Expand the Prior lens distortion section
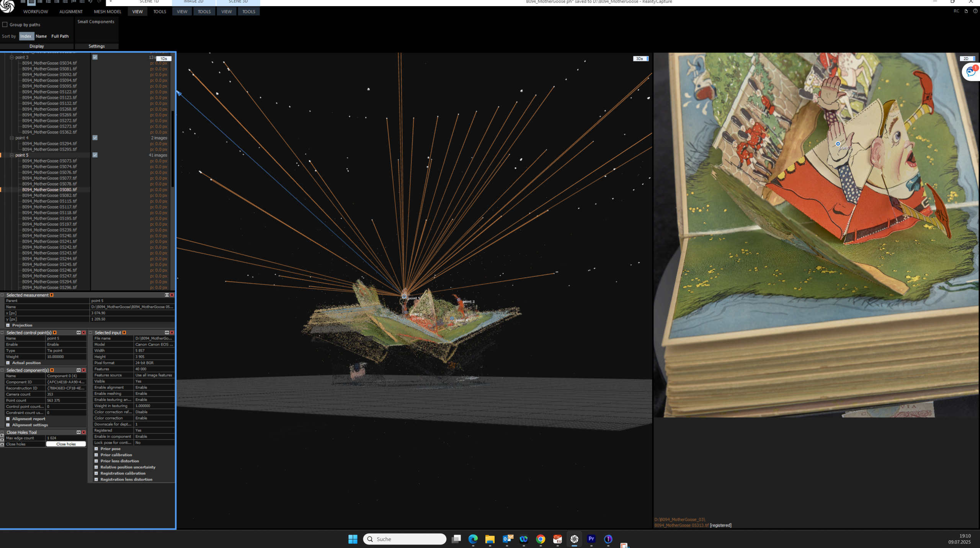This screenshot has width=980, height=548. 96,461
